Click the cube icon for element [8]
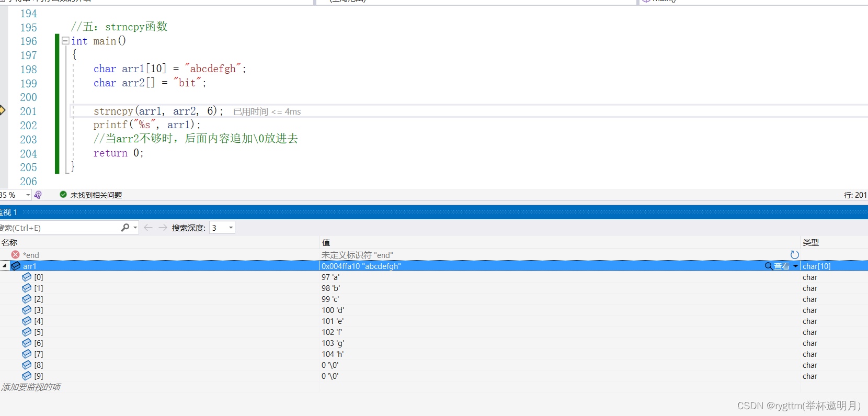868x416 pixels. click(x=27, y=365)
